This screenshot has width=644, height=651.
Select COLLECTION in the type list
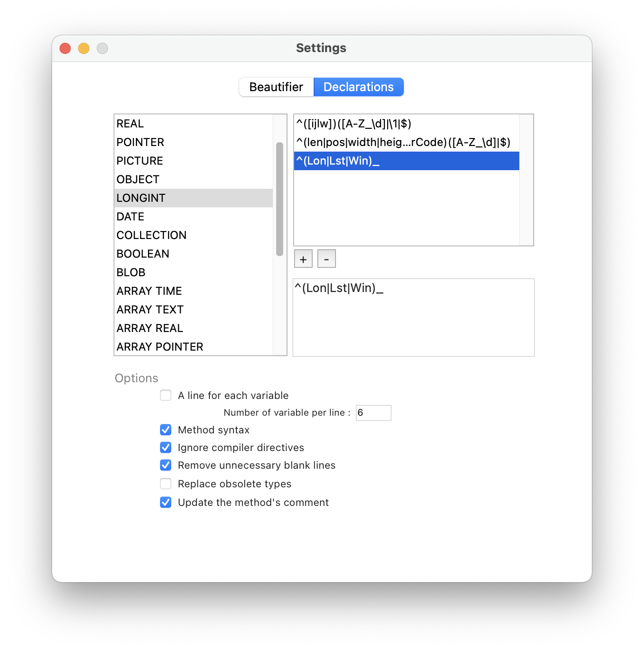click(x=194, y=235)
